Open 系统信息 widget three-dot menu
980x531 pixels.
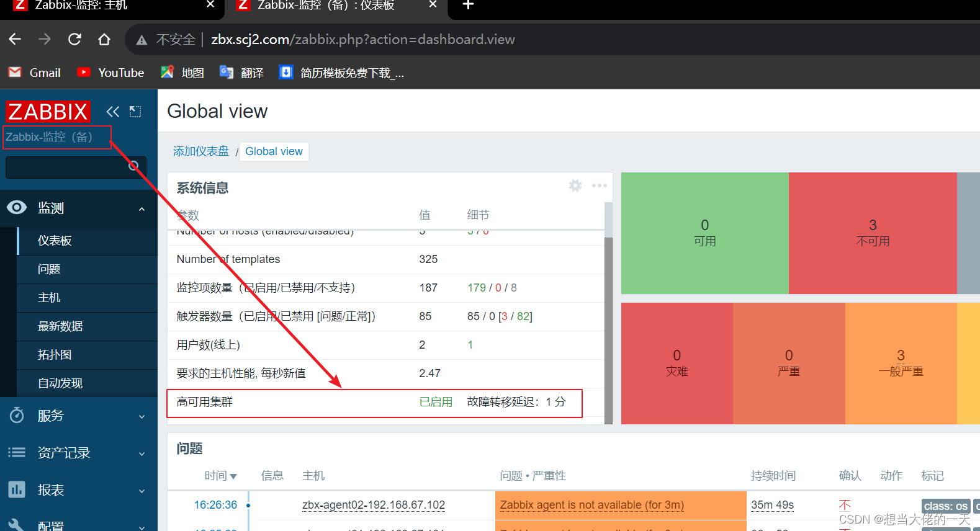point(599,185)
